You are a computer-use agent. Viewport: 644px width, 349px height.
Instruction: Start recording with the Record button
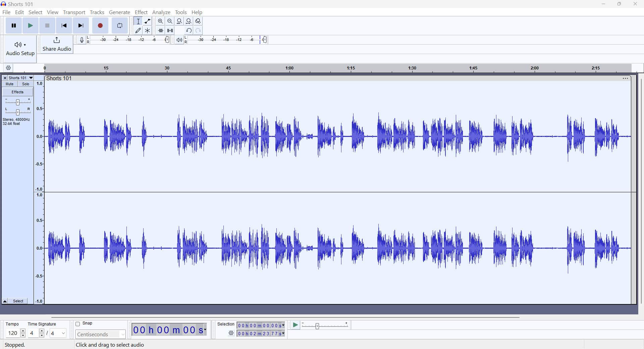(100, 26)
